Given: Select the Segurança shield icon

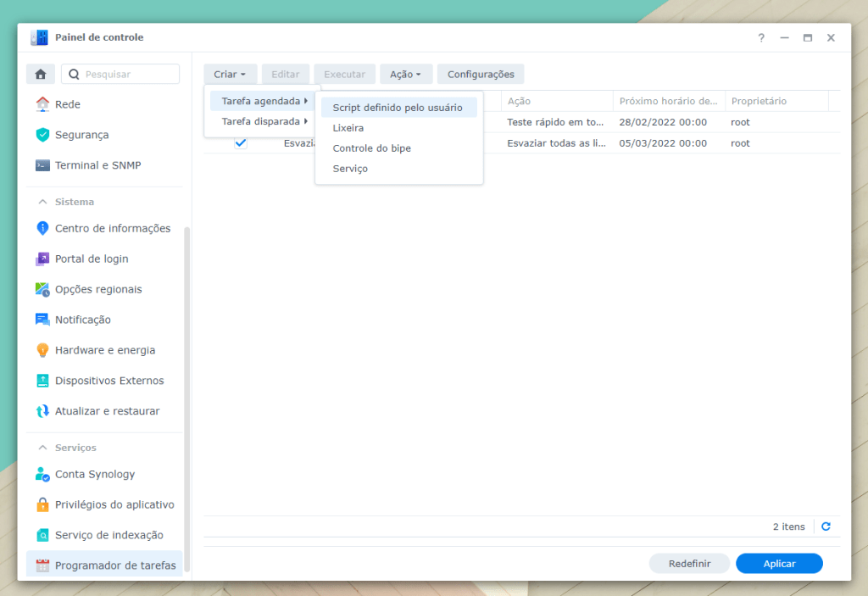Looking at the screenshot, I should pyautogui.click(x=42, y=135).
